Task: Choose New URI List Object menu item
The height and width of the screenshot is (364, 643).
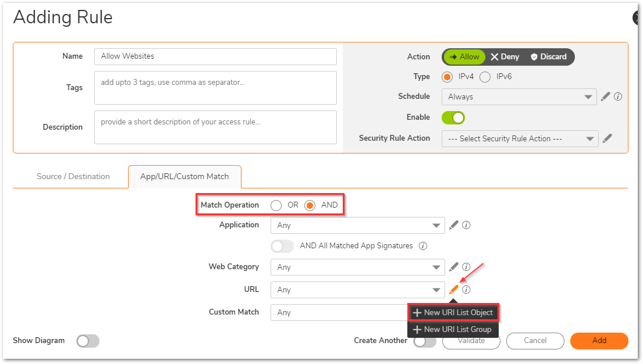Action: [453, 313]
